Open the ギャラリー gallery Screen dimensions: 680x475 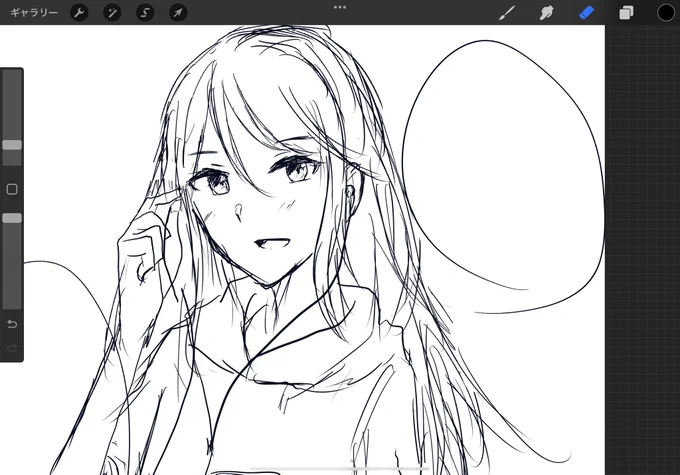[x=34, y=13]
